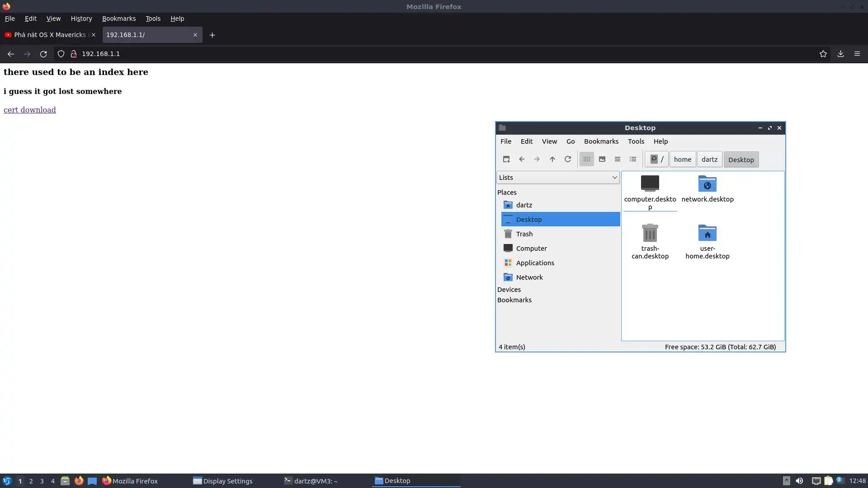Open the file manager Go menu

pos(570,141)
